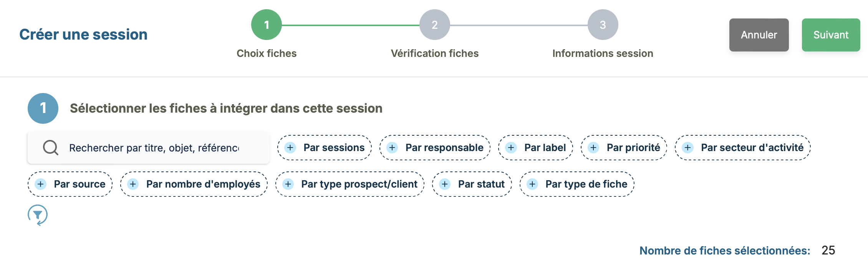Jump to step 2 Vérification fiches
Image resolution: width=868 pixels, height=266 pixels.
435,25
